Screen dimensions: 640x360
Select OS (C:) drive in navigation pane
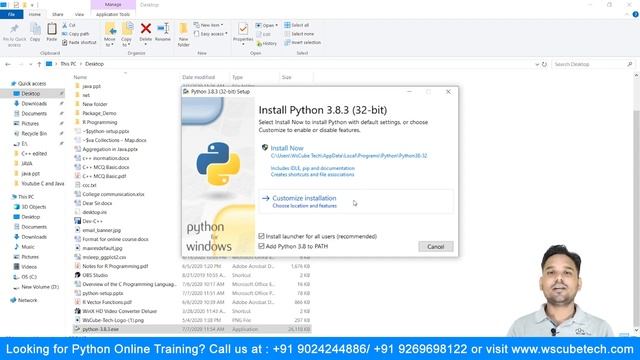(x=29, y=277)
